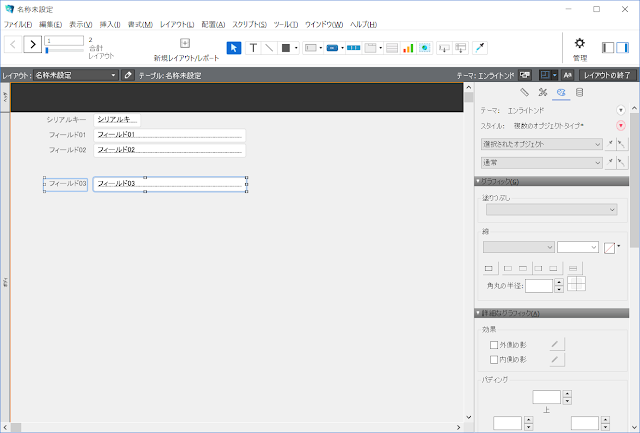This screenshot has width=640, height=433.
Task: Open the スクリプト menu
Action: [249, 24]
